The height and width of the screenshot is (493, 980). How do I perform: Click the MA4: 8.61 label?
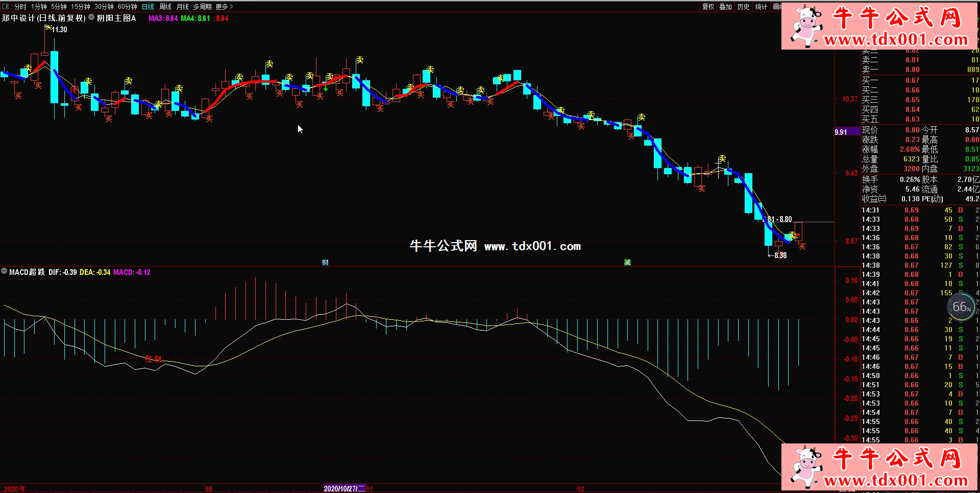[195, 18]
